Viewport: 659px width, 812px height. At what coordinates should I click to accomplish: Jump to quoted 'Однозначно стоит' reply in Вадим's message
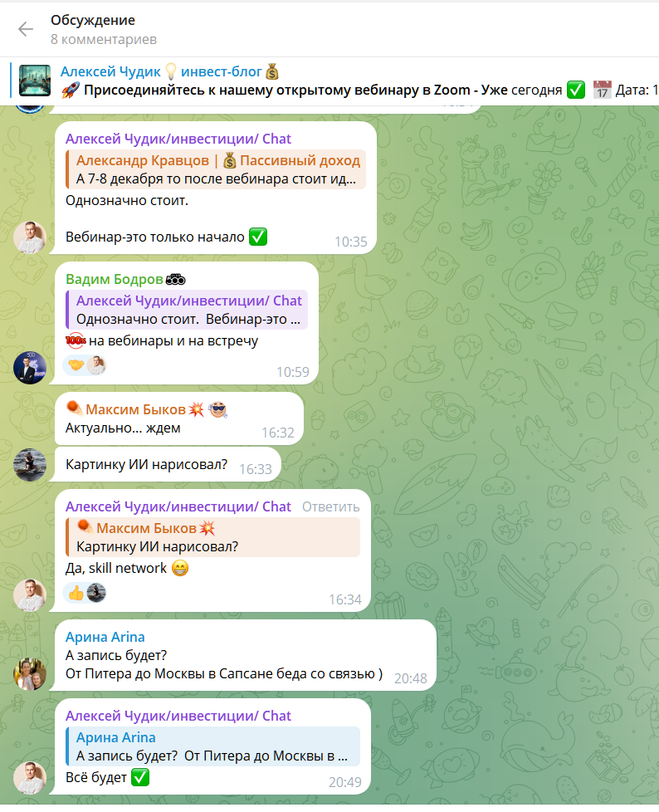[x=187, y=311]
